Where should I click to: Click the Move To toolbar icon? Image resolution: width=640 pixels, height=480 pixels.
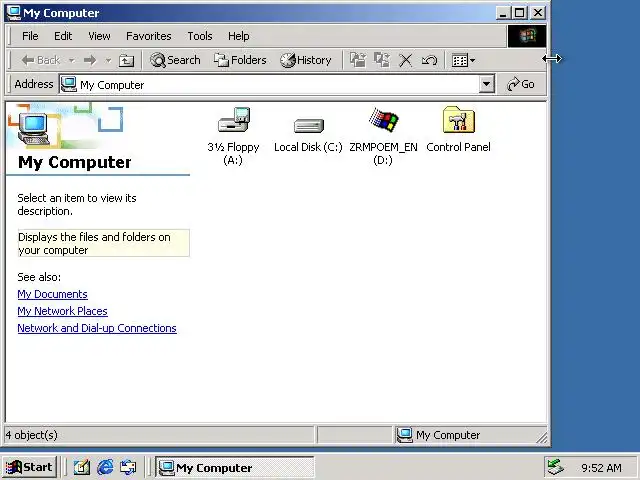[x=358, y=60]
